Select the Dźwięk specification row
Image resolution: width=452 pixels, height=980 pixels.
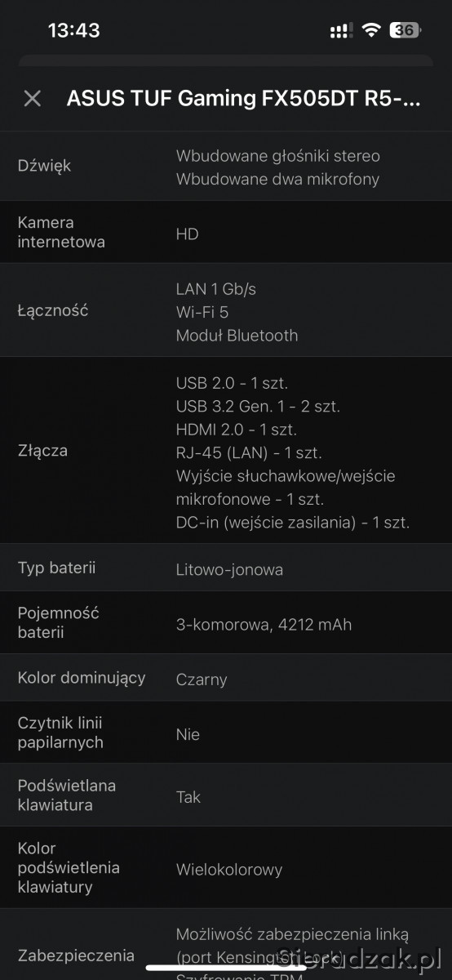click(226, 166)
